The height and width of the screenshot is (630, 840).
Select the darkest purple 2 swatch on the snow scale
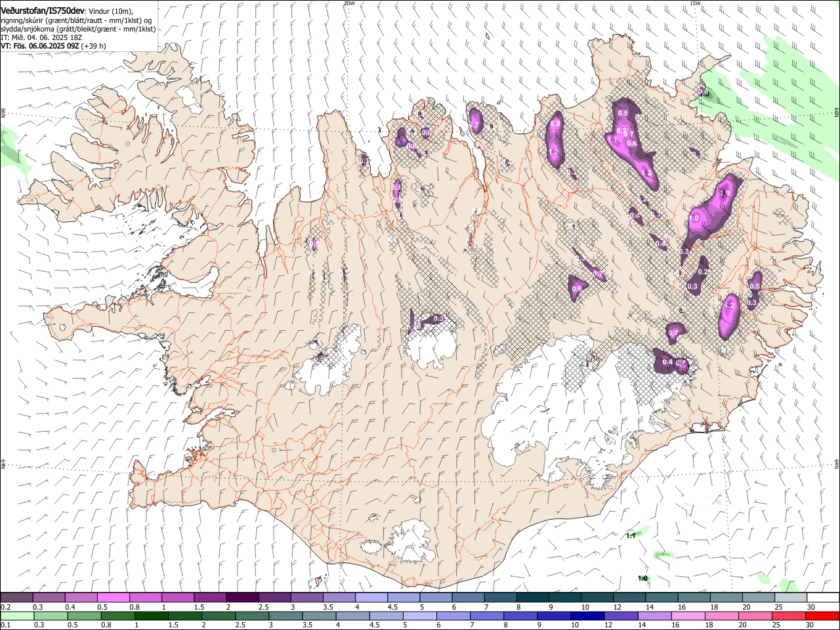point(241,597)
